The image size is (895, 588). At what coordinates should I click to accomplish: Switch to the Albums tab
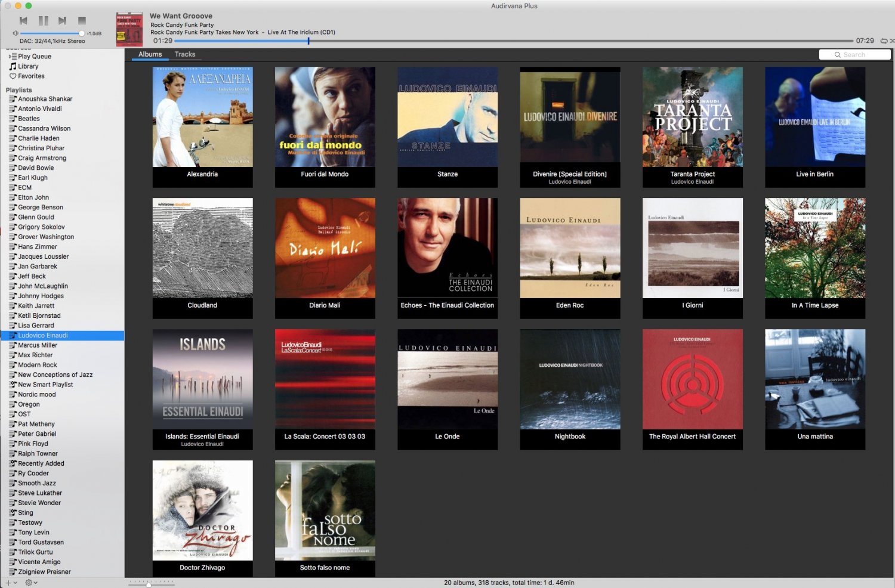coord(150,54)
